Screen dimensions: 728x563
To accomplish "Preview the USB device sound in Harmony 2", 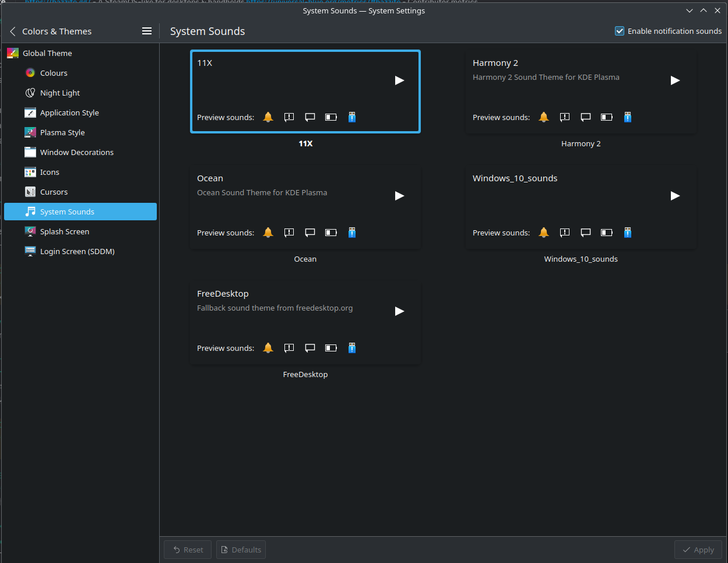I will click(628, 117).
